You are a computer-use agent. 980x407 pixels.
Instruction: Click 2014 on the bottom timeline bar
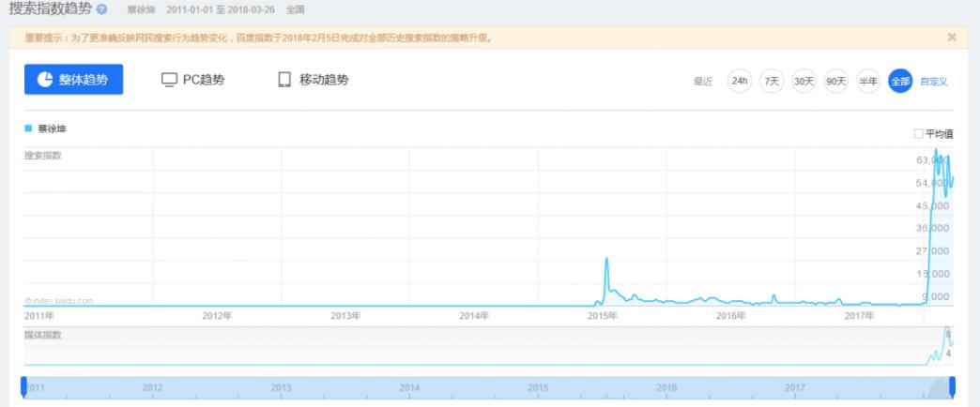tap(409, 387)
